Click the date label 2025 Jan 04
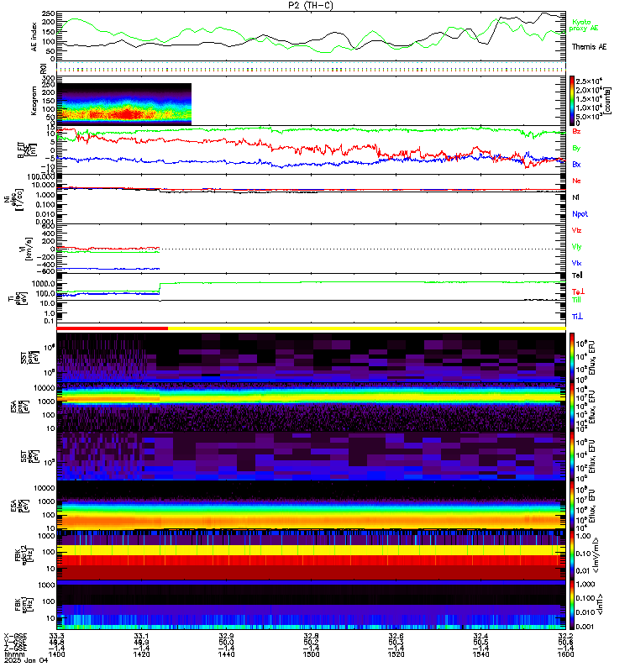Image resolution: width=630 pixels, height=672 pixels. tap(26, 660)
